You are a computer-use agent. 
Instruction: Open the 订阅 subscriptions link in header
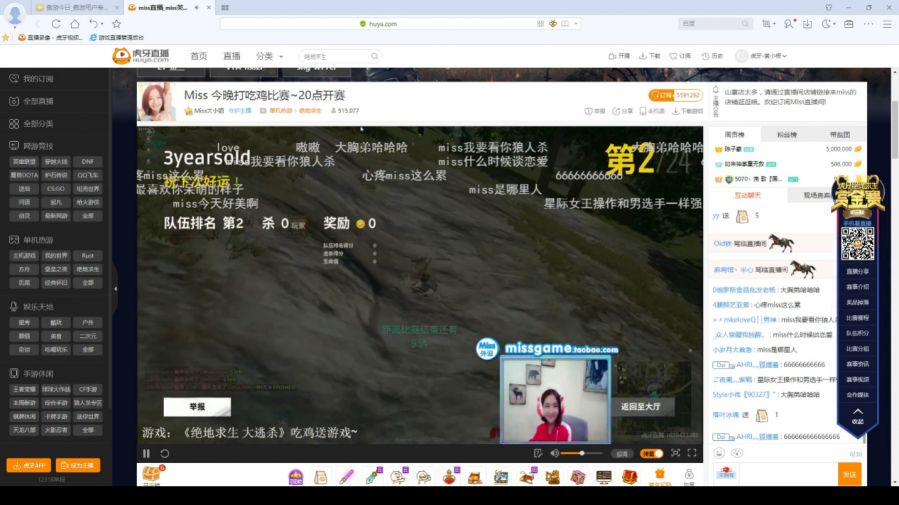(681, 56)
